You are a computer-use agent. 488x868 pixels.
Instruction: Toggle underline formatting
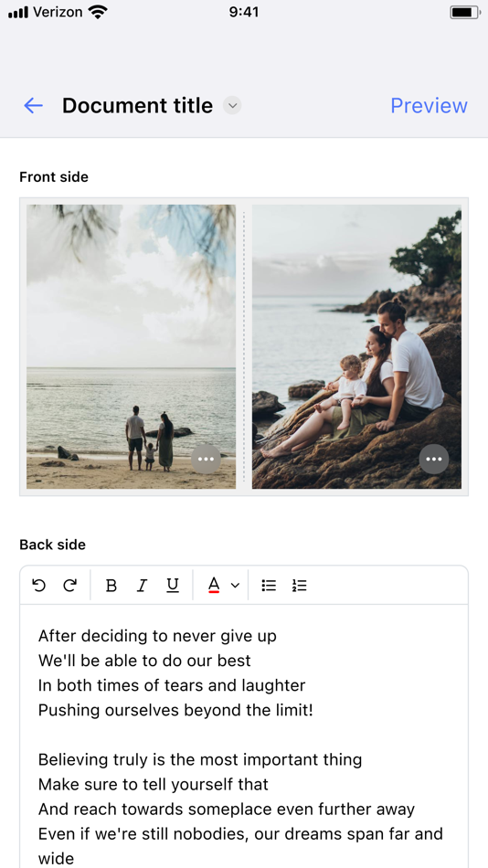click(173, 585)
